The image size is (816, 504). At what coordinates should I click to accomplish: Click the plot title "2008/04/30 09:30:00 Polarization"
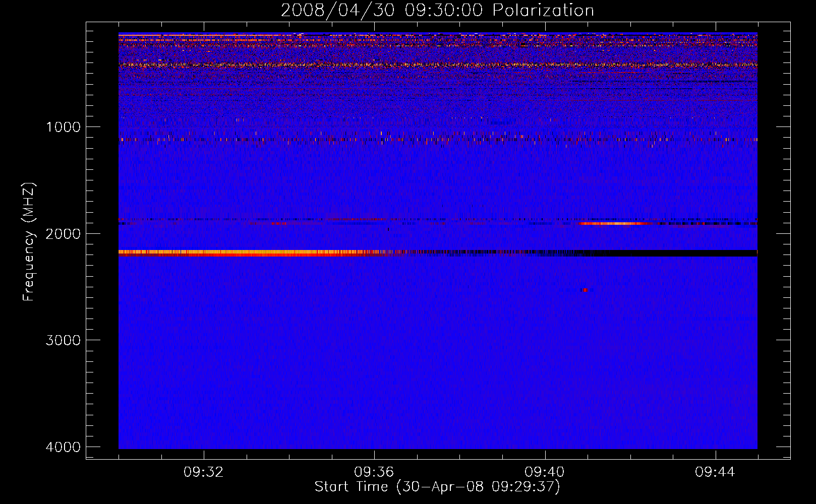[437, 11]
